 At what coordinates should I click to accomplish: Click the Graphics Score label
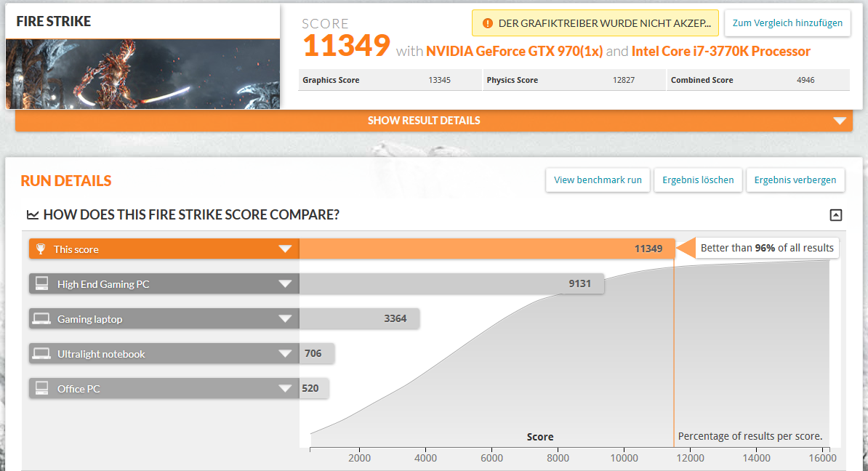tap(331, 80)
